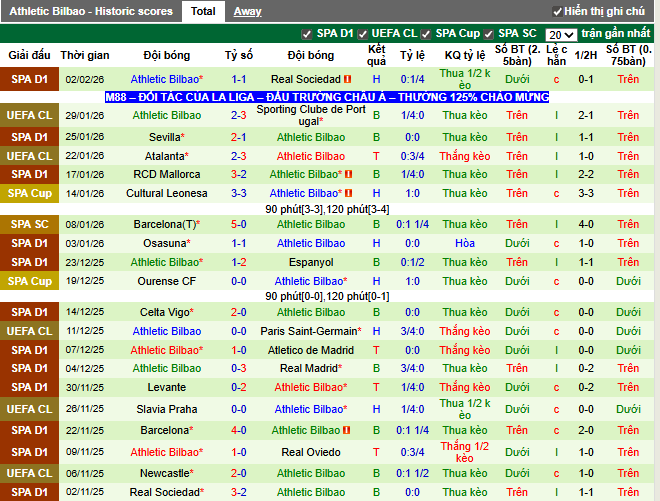Viewport: 660px width, 501px height.
Task: Open the 3-2 score of RCD Mallorca match
Action: [239, 174]
